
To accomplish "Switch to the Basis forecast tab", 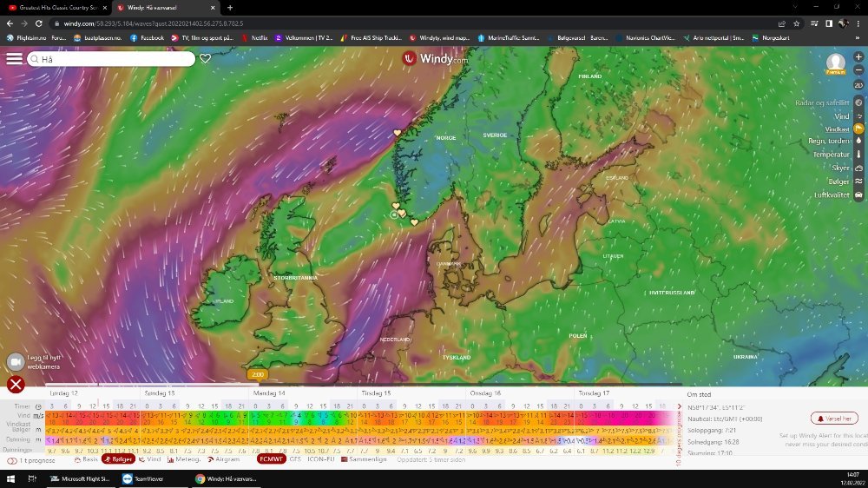I will click(86, 459).
